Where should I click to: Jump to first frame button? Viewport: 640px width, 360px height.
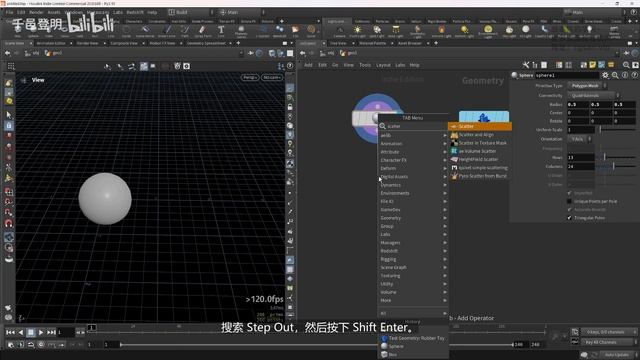(x=10, y=333)
